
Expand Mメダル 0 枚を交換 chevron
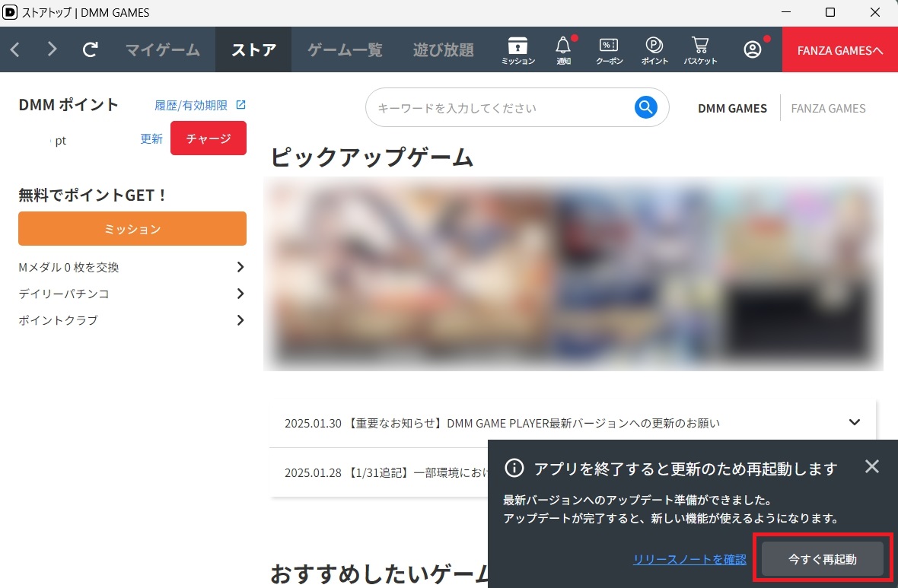tap(240, 267)
